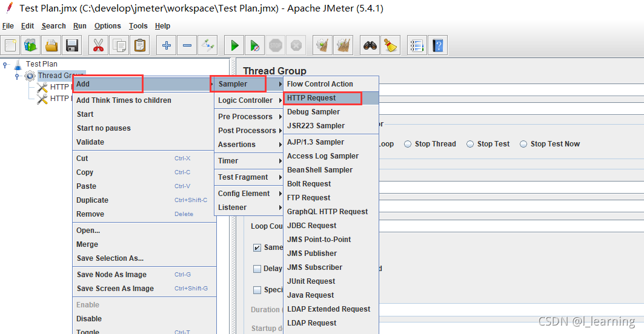Select the Stop Test radio button
Screen dimensions: 644x334
(x=470, y=144)
